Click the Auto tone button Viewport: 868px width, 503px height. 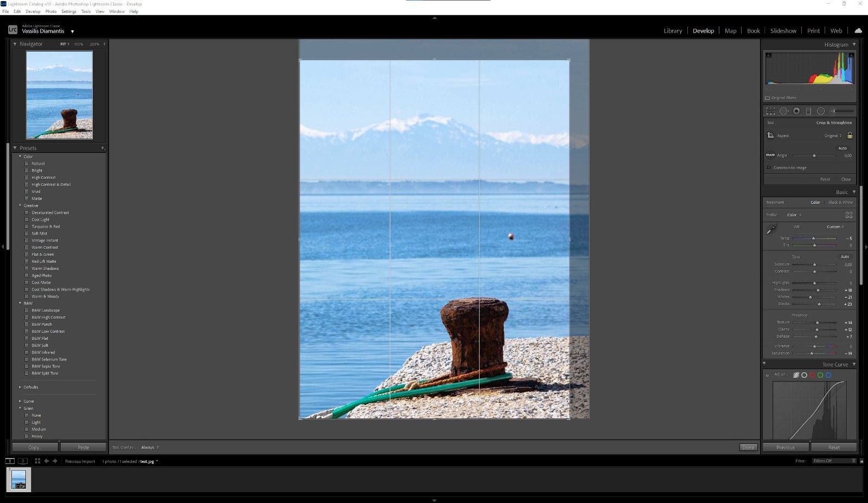coord(845,257)
